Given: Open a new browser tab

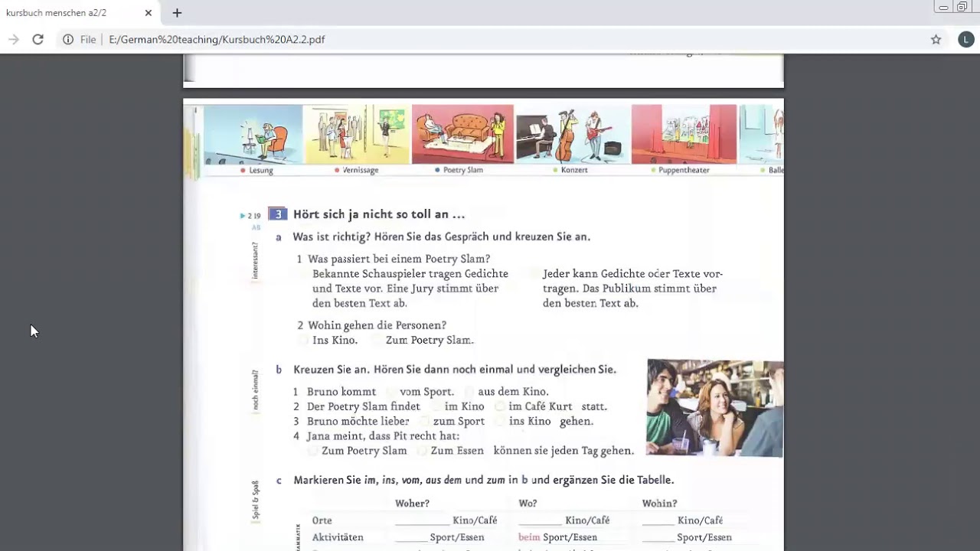Looking at the screenshot, I should [x=177, y=13].
